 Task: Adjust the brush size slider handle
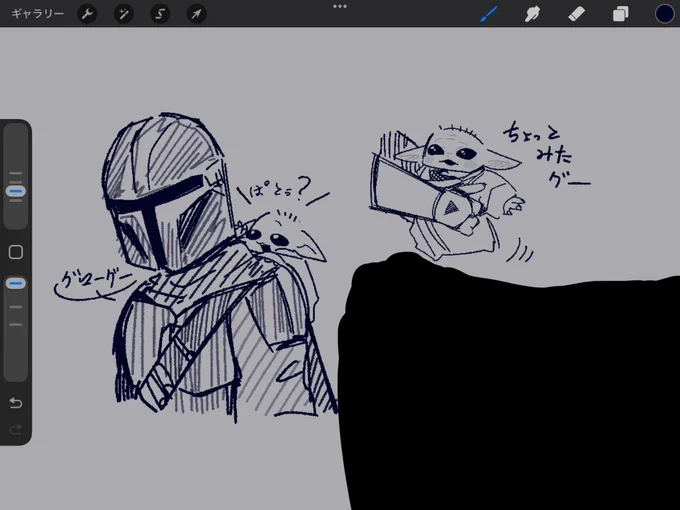[x=16, y=191]
